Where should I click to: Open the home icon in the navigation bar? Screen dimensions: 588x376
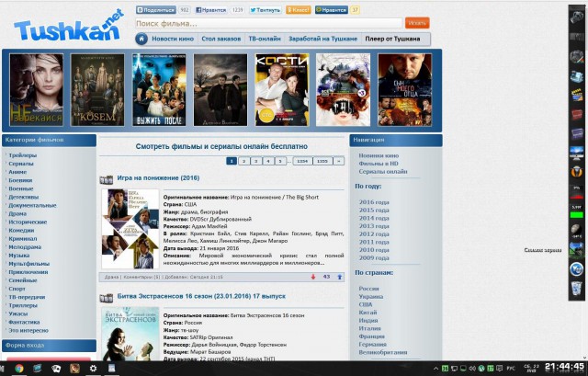pyautogui.click(x=141, y=39)
